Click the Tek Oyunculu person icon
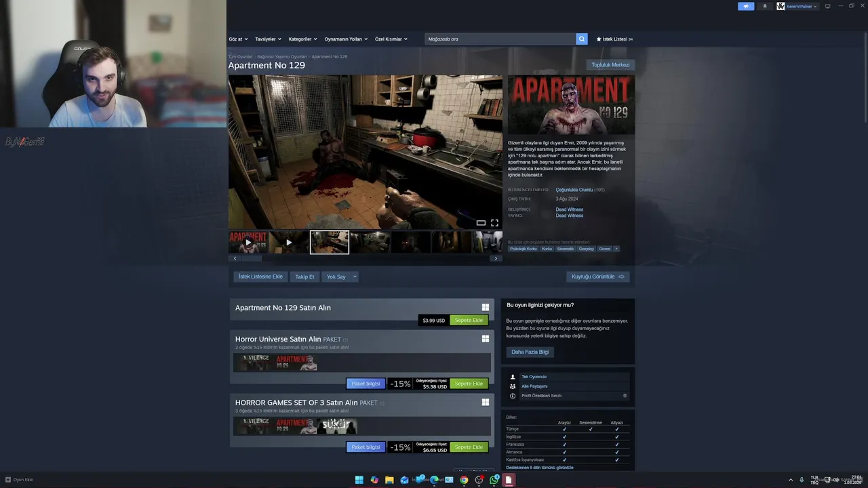Image resolution: width=868 pixels, height=488 pixels. tap(513, 377)
